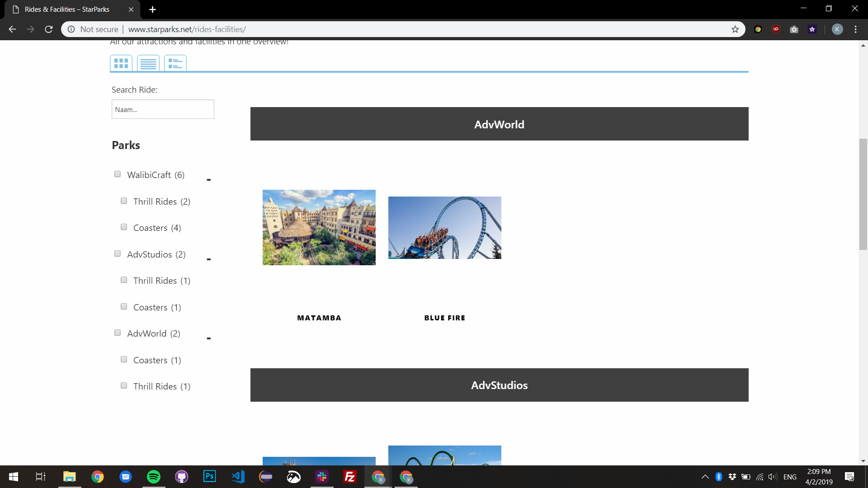
Task: Open the Windows notification center
Action: tap(849, 477)
